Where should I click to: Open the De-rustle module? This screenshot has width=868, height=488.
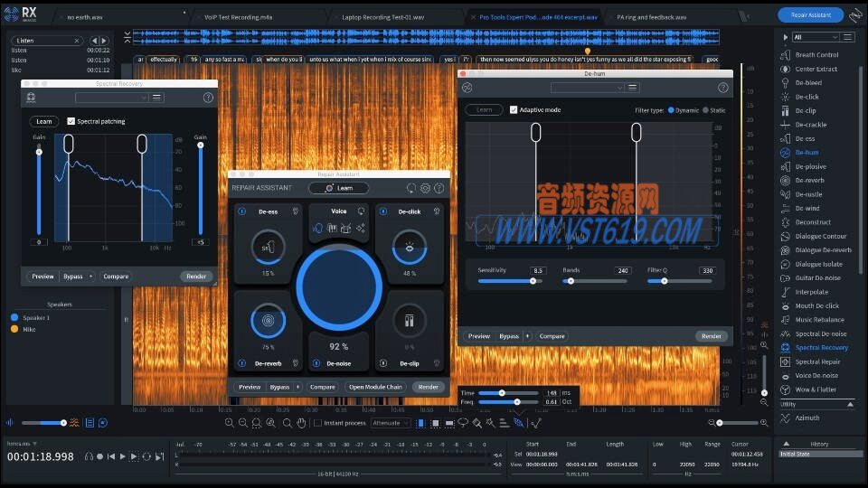[x=808, y=194]
